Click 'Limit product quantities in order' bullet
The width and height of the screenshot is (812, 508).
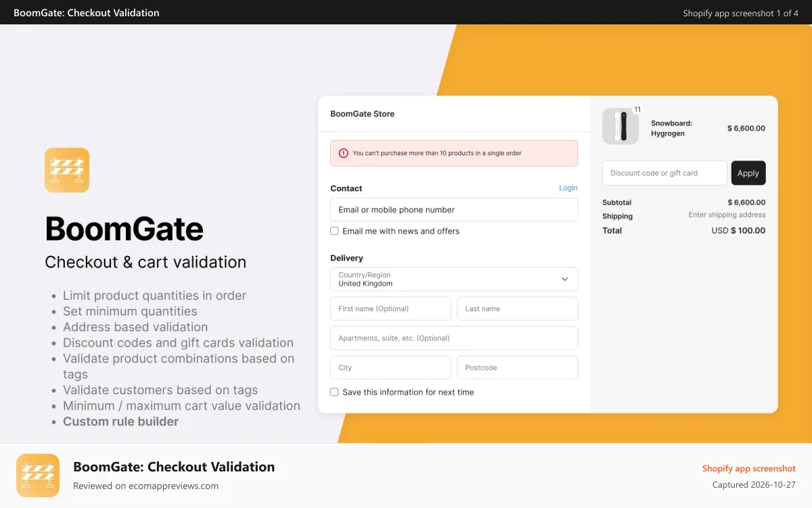154,295
